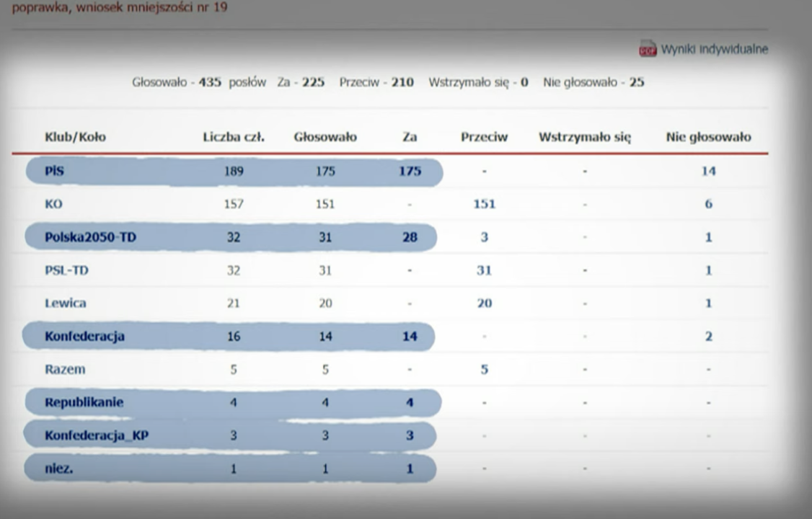This screenshot has height=519, width=812.
Task: Click KO 'Nie głosowało' value 6
Action: click(708, 204)
